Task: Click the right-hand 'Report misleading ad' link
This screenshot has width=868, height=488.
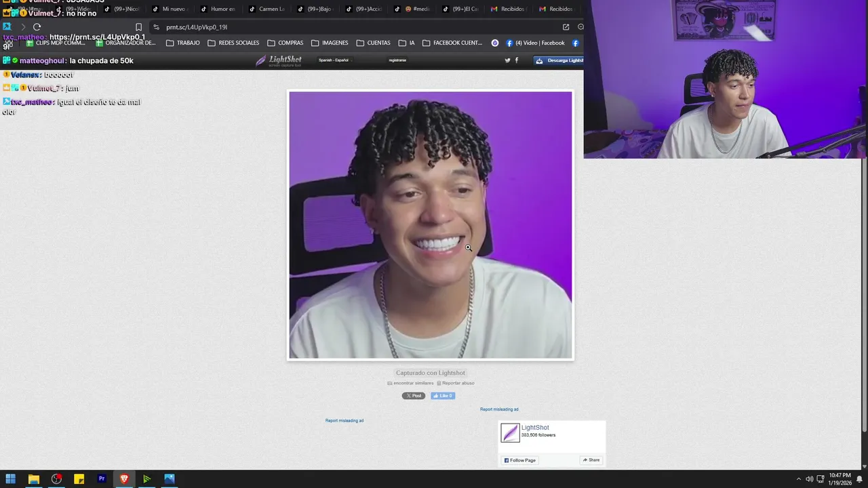Action: coord(499,409)
